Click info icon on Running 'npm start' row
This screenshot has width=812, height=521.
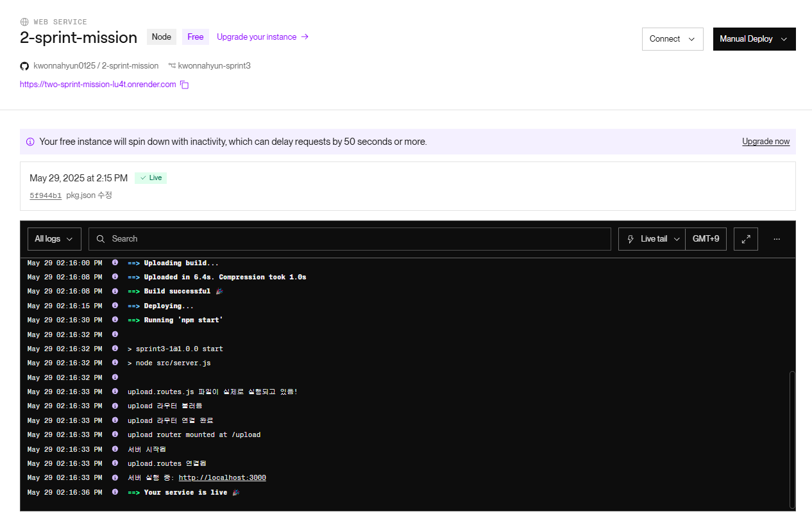click(115, 320)
